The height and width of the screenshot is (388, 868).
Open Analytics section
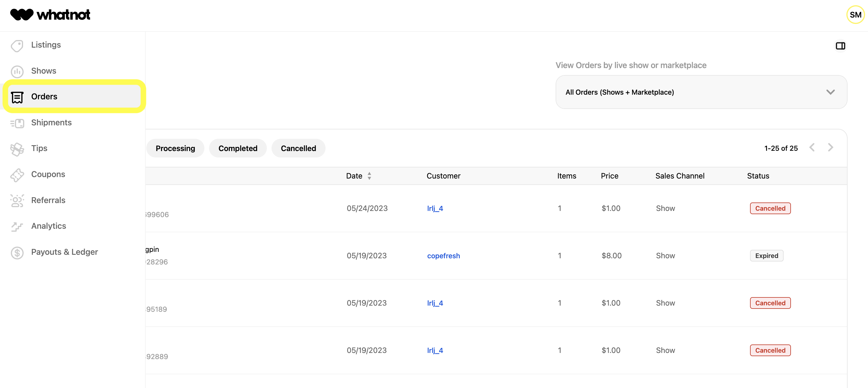(48, 226)
